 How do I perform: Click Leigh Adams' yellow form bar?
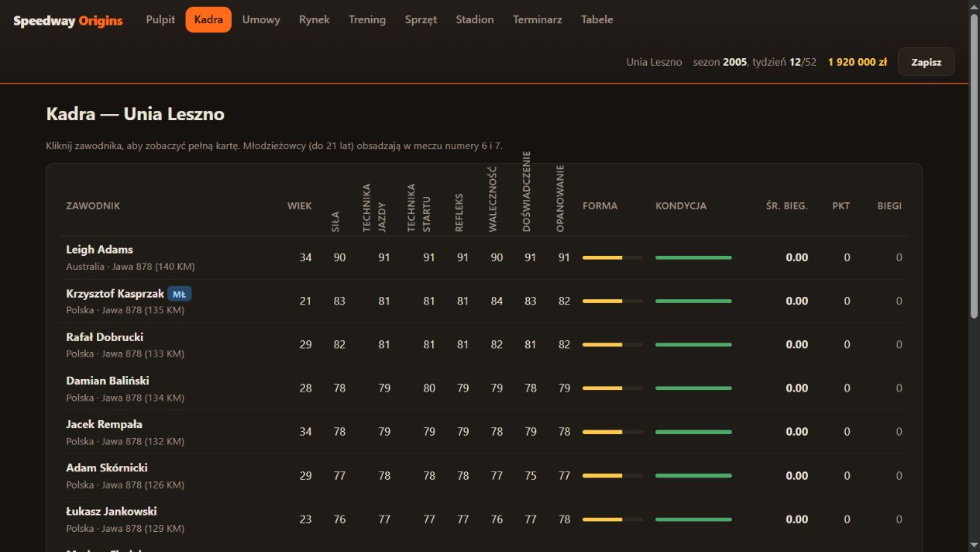click(612, 257)
